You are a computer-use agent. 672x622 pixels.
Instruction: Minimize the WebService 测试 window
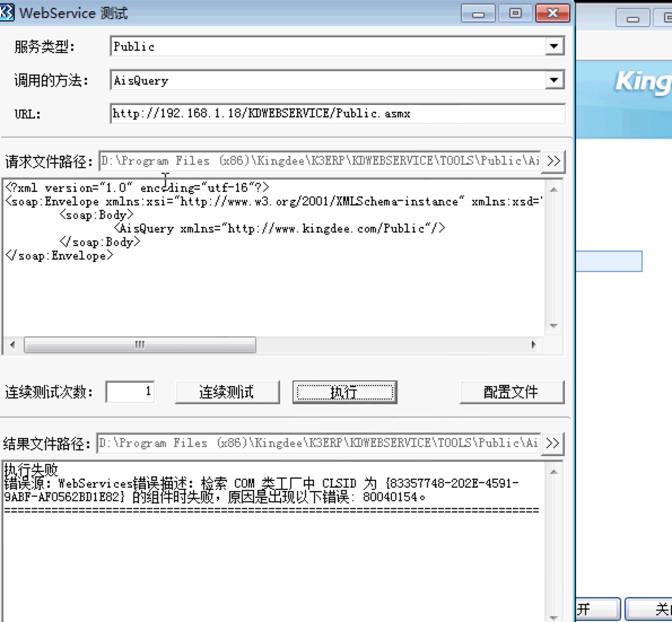[478, 14]
